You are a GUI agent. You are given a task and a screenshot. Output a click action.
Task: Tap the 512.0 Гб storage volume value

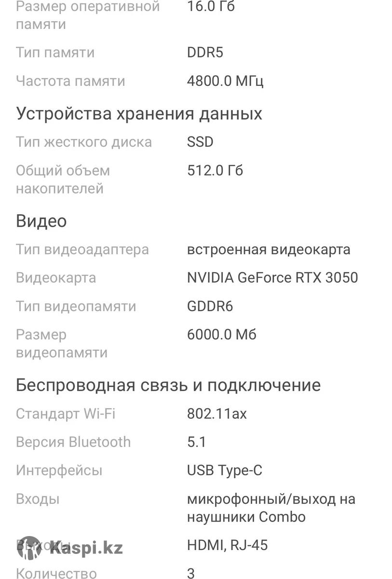[215, 170]
